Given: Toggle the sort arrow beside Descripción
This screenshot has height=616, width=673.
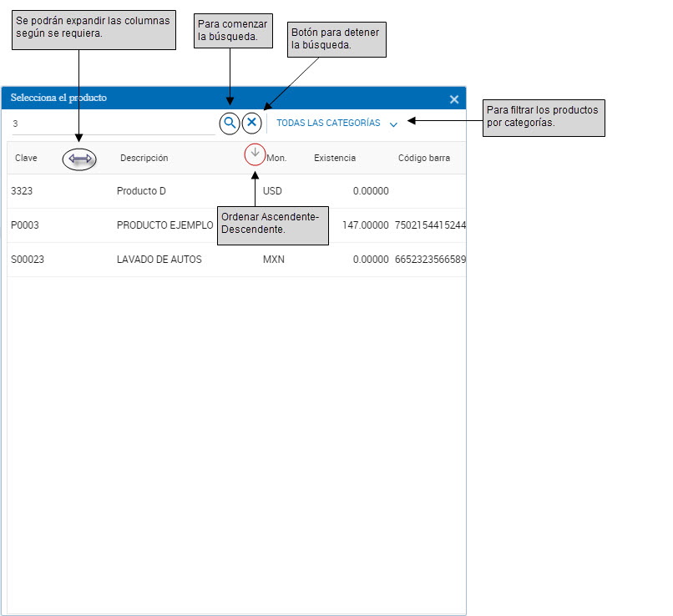Looking at the screenshot, I should point(256,154).
